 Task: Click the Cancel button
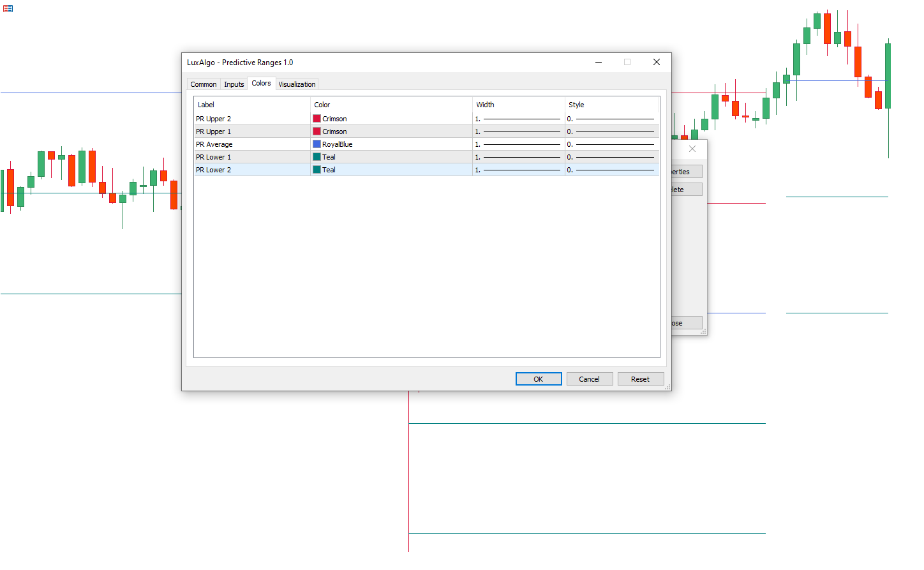(x=590, y=379)
